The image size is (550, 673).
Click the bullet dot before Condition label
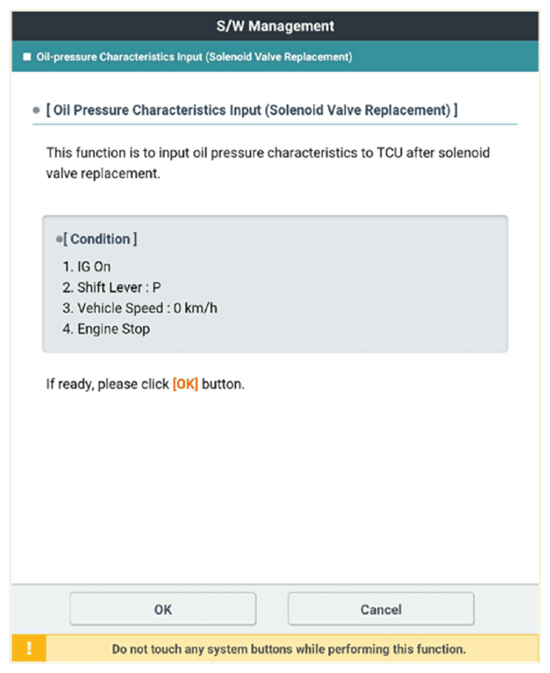coord(59,239)
